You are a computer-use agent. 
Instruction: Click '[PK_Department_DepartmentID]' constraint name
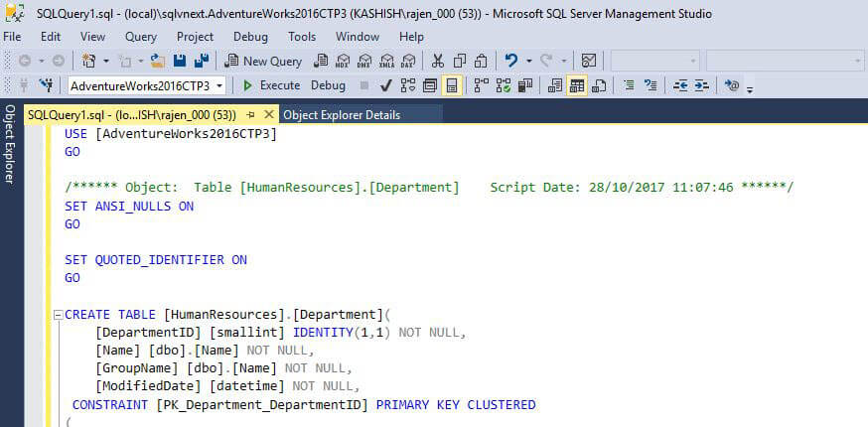(x=262, y=405)
